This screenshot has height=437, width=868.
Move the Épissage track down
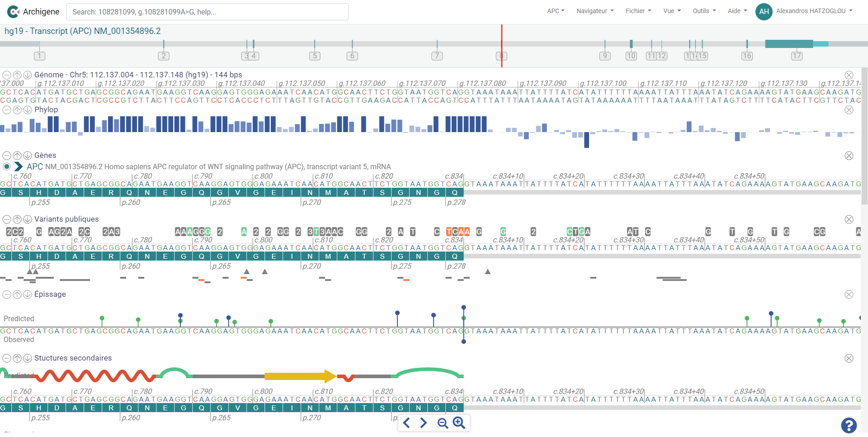point(28,294)
